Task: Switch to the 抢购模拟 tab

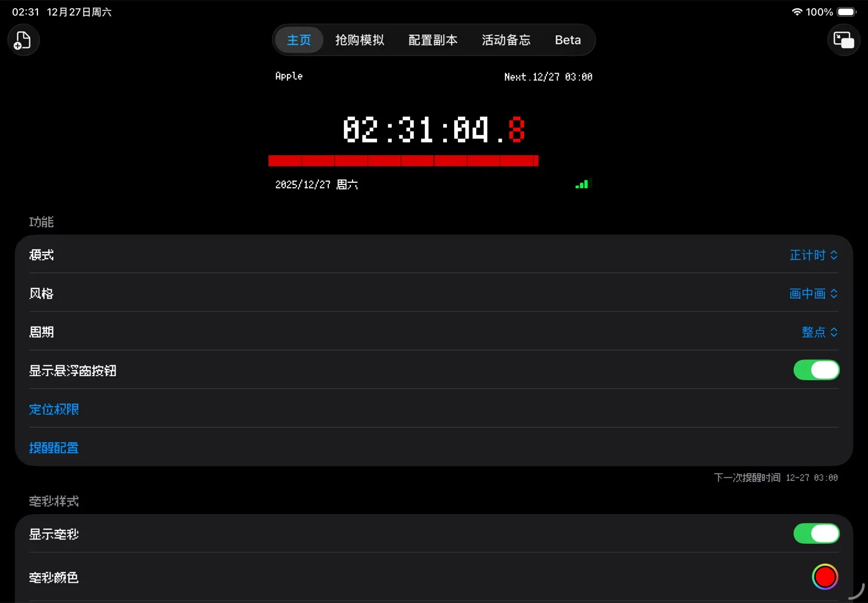Action: 360,40
